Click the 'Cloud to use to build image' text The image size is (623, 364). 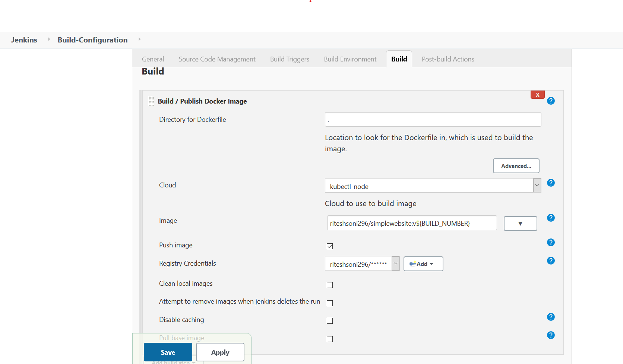(x=371, y=203)
